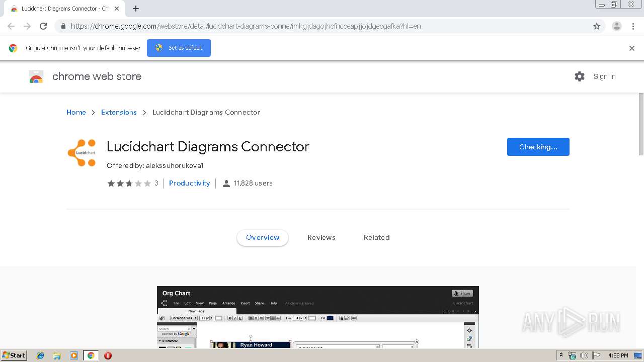Image resolution: width=644 pixels, height=362 pixels.
Task: Click the star rating icons
Action: point(129,184)
